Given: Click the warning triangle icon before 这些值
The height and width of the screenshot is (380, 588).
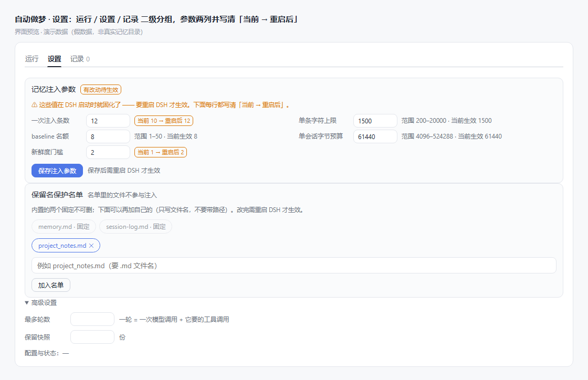Looking at the screenshot, I should click(34, 105).
